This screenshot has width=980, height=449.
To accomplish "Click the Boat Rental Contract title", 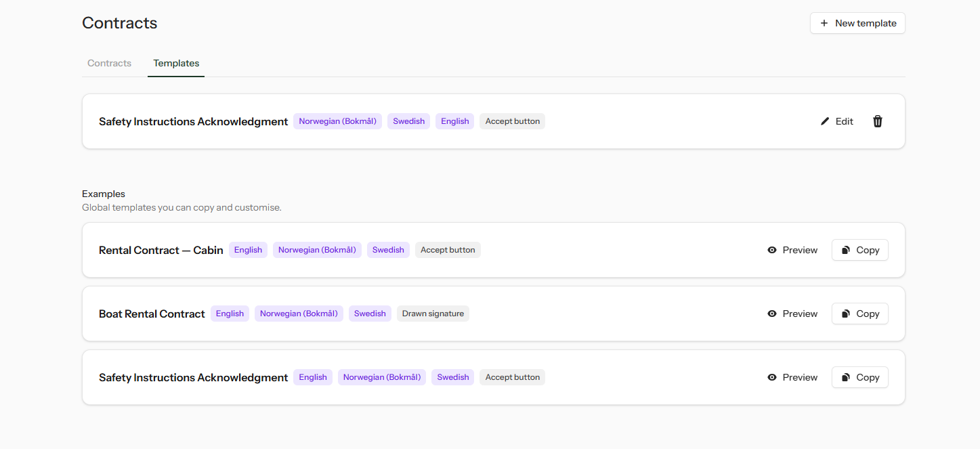I will click(152, 314).
